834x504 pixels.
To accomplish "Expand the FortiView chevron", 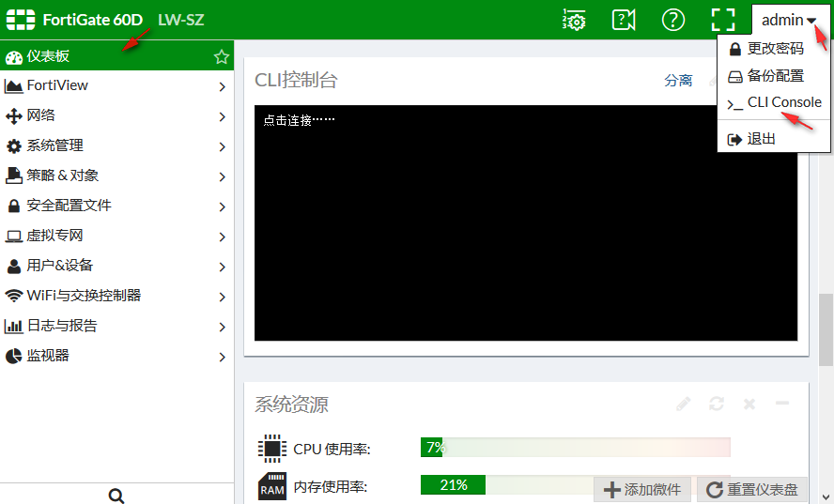I will pyautogui.click(x=223, y=86).
